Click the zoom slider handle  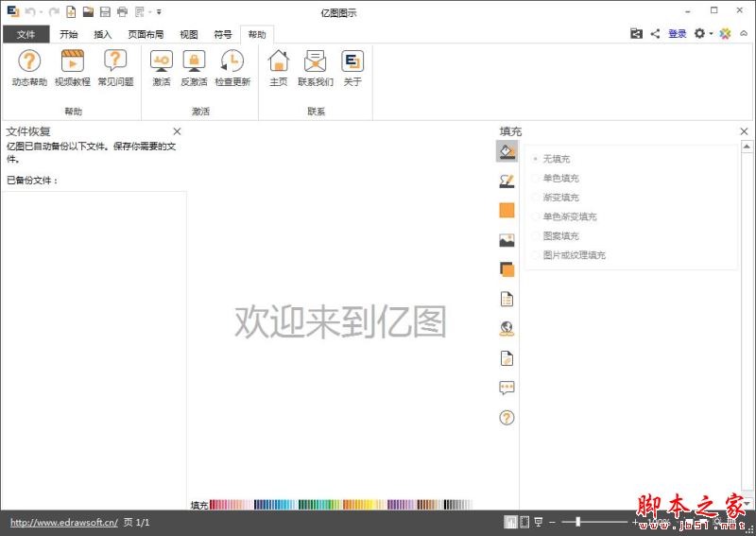[x=577, y=522]
